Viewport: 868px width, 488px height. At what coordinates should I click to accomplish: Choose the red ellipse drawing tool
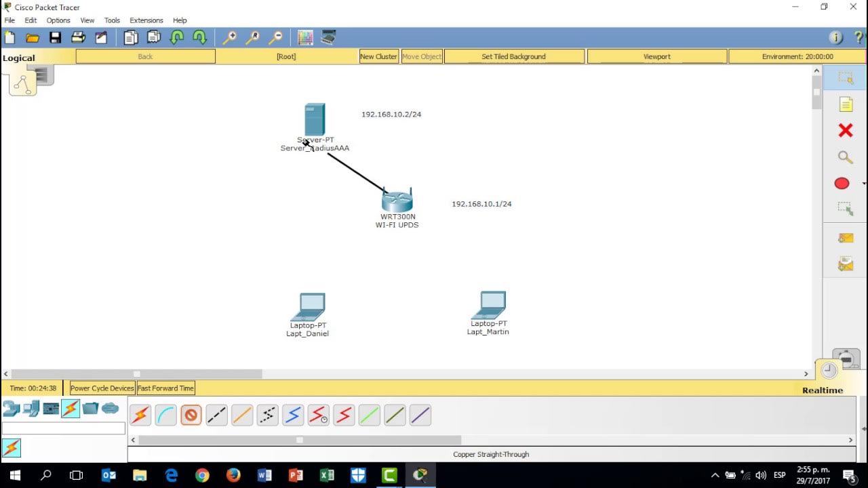click(x=842, y=184)
